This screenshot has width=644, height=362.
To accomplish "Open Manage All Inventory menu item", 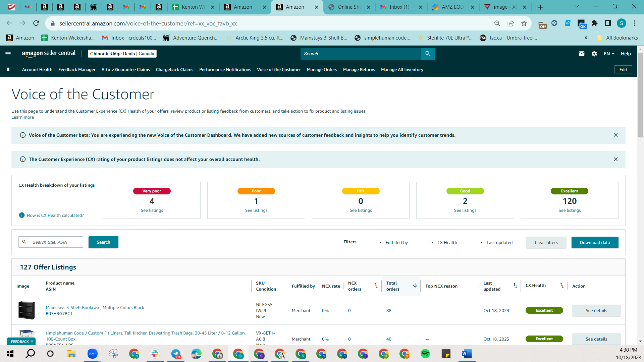I will pyautogui.click(x=402, y=69).
